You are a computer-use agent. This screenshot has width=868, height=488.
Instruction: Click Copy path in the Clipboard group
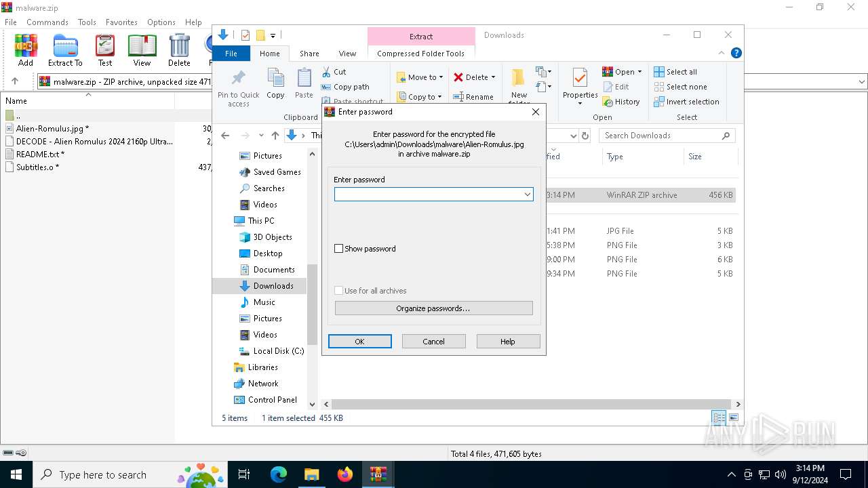pos(346,87)
